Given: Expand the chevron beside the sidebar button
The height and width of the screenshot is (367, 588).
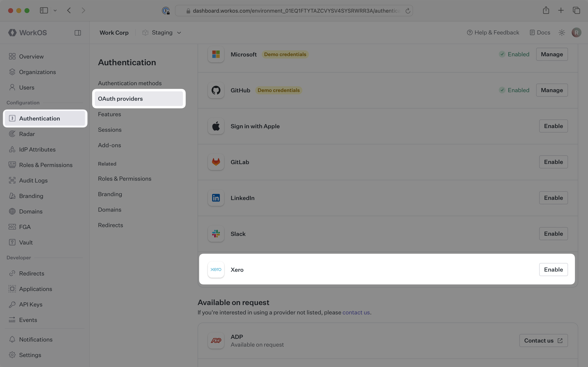Looking at the screenshot, I should (55, 10).
